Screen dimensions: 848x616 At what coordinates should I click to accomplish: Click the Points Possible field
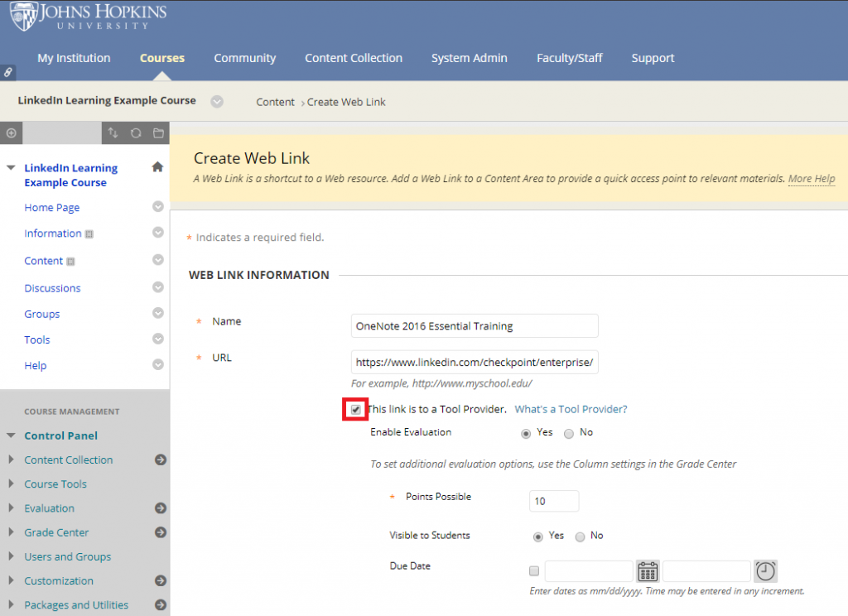tap(554, 502)
